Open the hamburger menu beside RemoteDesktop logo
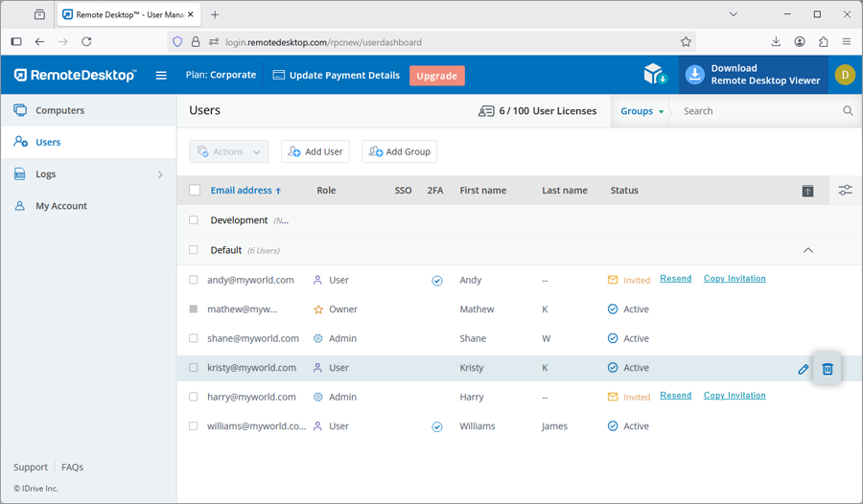The image size is (863, 504). point(161,75)
